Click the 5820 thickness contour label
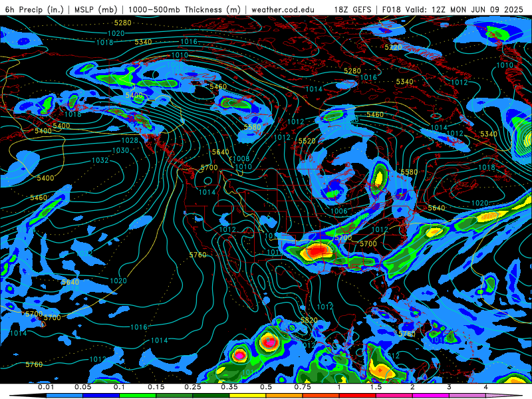Viewport: 532px width, 399px height. [x=309, y=320]
